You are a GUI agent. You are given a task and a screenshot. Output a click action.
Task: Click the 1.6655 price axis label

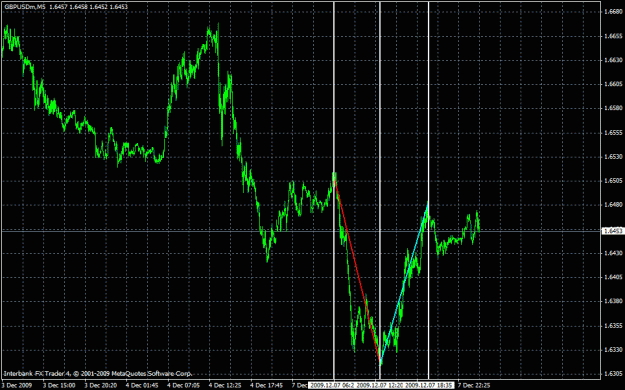click(x=613, y=36)
